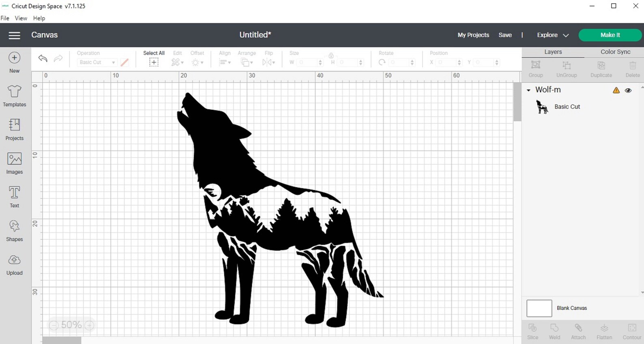Open My Projects
The image size is (644, 344).
tap(473, 35)
